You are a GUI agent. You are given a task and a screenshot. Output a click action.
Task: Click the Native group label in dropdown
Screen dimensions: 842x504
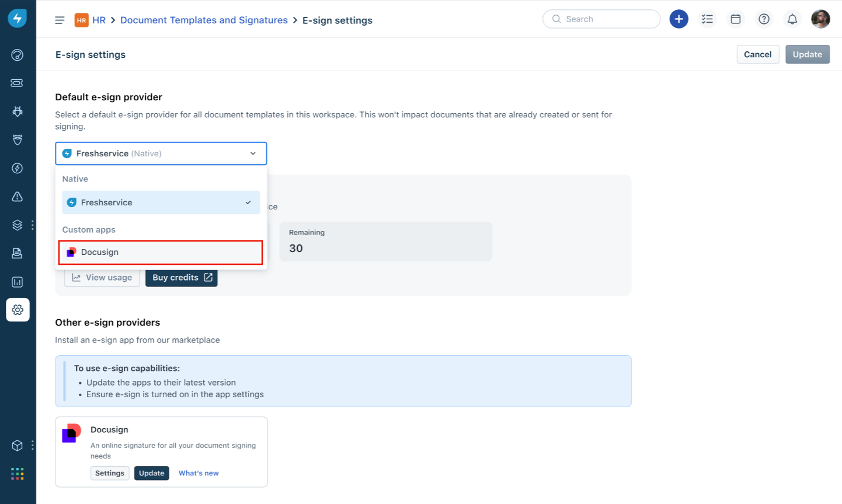[75, 179]
